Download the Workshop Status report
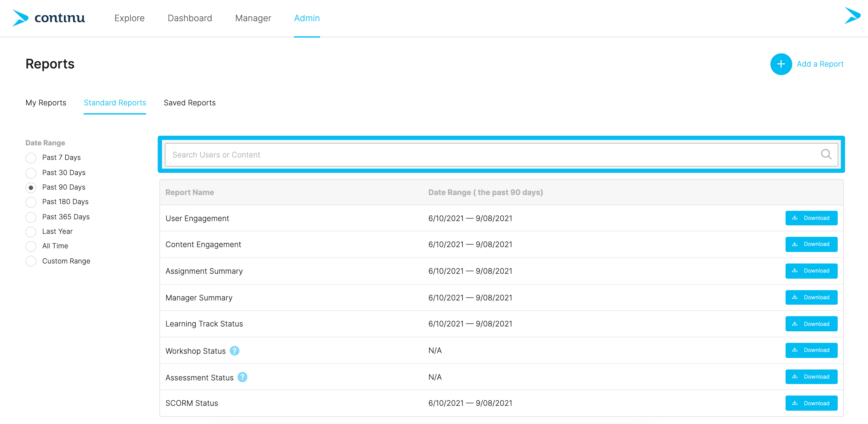868x424 pixels. coord(811,350)
